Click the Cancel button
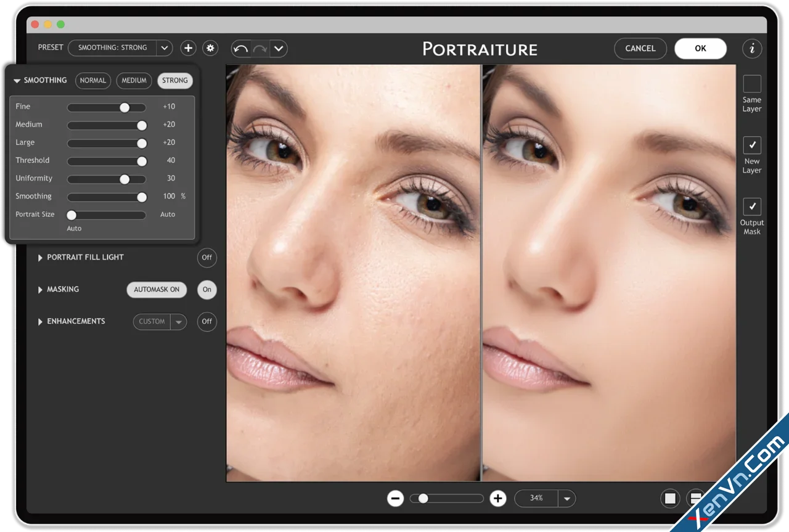This screenshot has height=532, width=789. click(640, 48)
